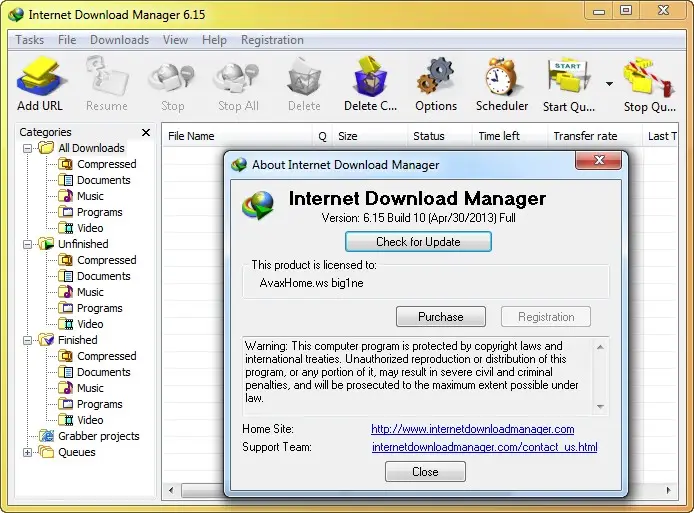This screenshot has width=694, height=513.
Task: Click the Stop All toolbar icon
Action: tap(237, 79)
